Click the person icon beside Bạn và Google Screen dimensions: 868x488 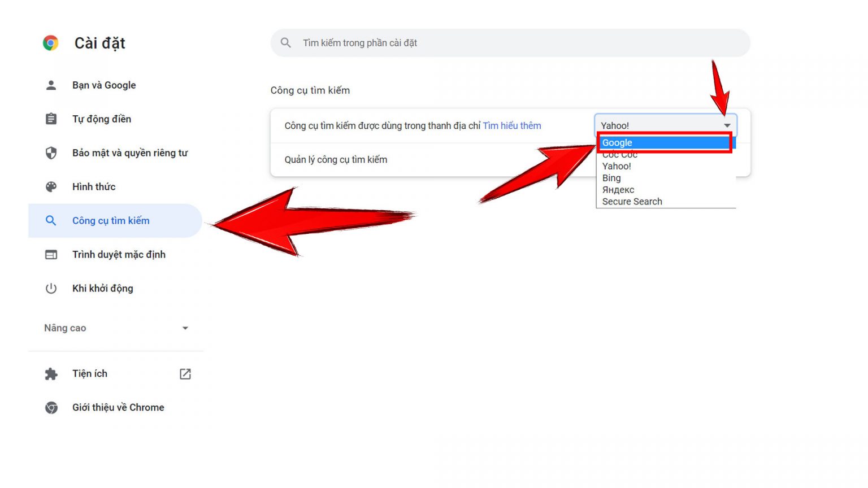pyautogui.click(x=51, y=85)
